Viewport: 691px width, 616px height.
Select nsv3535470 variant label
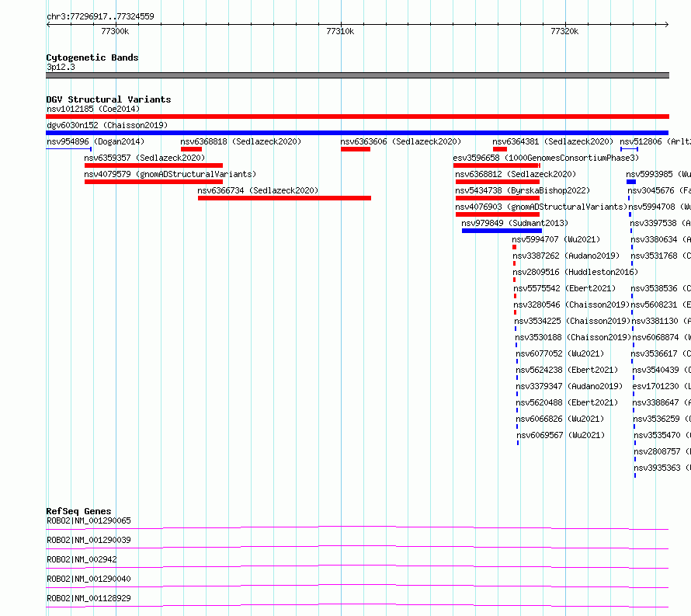point(662,435)
